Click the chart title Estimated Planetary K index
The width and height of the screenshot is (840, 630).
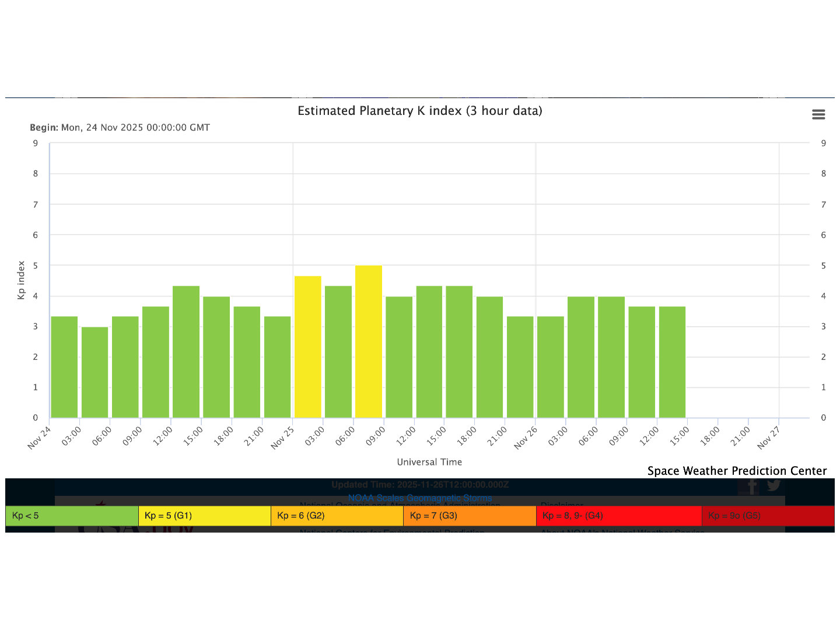[x=419, y=111]
